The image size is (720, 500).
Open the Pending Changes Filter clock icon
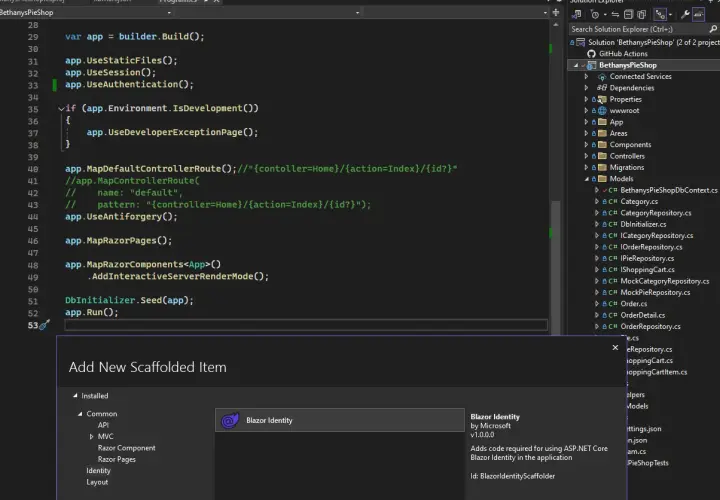click(595, 15)
